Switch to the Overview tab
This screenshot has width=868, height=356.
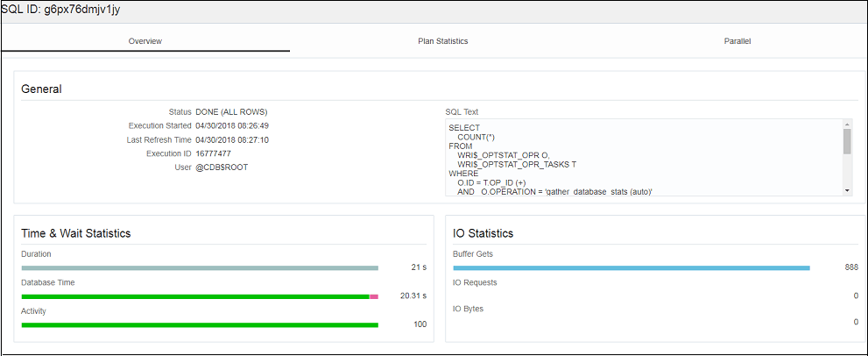pos(145,41)
